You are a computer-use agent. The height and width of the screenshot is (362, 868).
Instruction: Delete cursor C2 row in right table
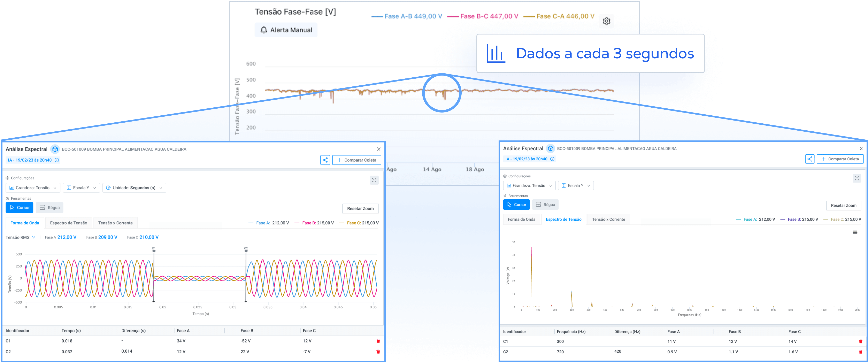(860, 352)
